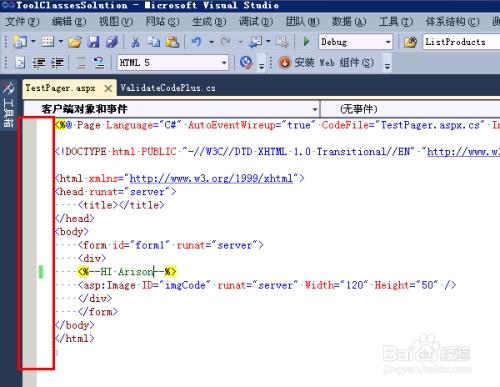Click the Increase Indent icon
Screen dimensions: 500x387
click(x=57, y=63)
